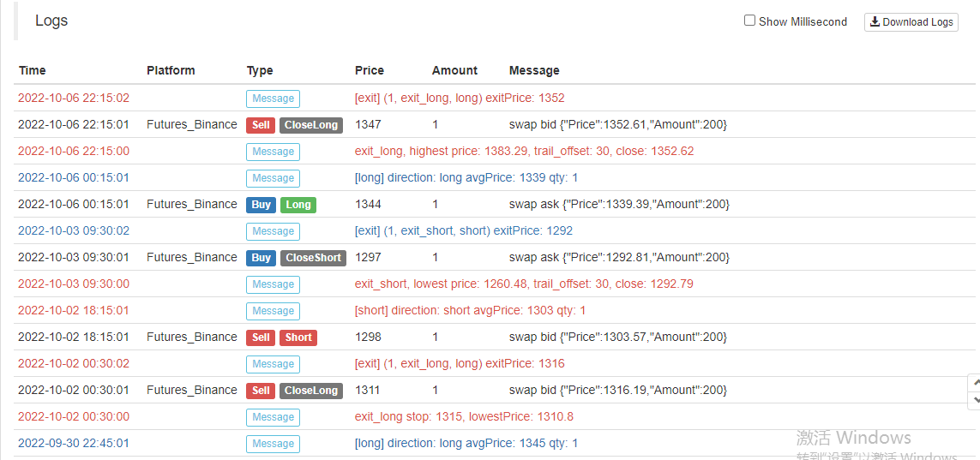Click Message badge in 2022-10-06 22:15:02 row
980x460 pixels.
click(x=273, y=99)
